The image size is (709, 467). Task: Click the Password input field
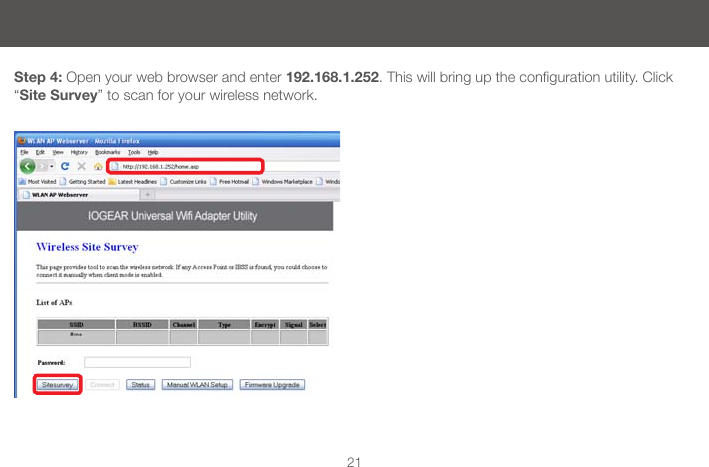point(137,362)
